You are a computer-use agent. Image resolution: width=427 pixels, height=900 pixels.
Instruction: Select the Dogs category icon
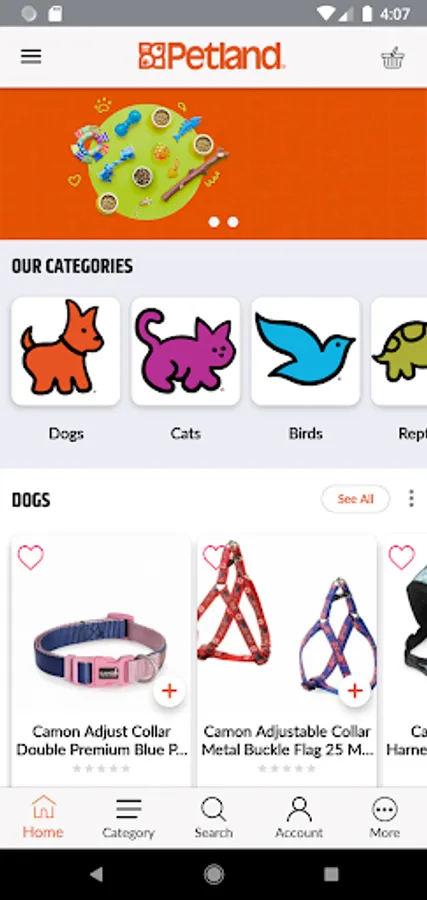pyautogui.click(x=65, y=351)
